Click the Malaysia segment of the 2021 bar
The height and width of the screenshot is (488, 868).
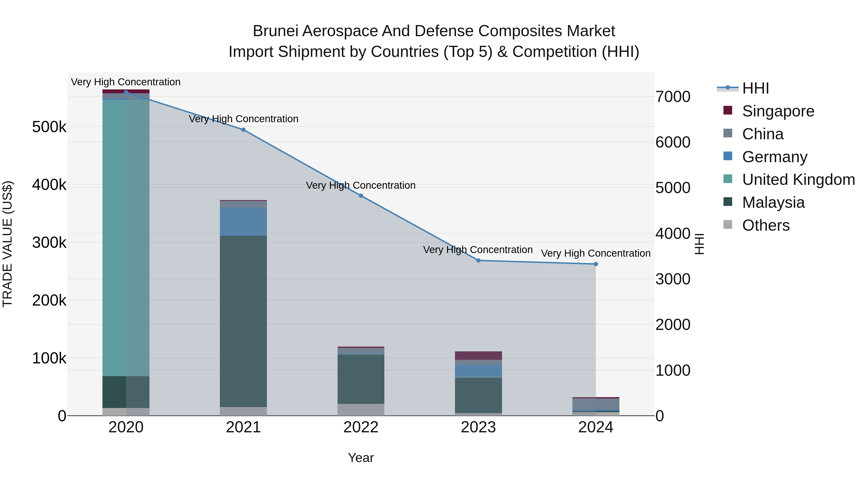tap(243, 321)
